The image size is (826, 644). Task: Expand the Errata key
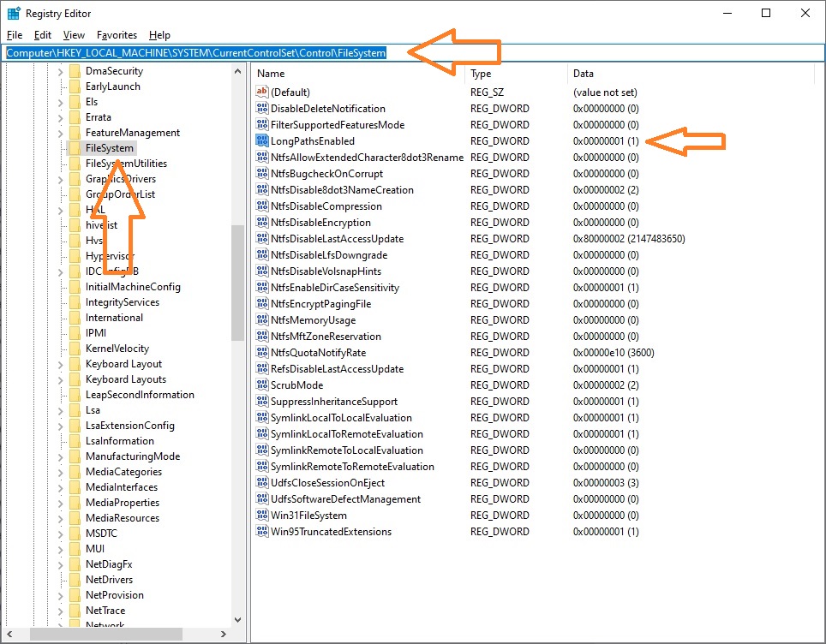pos(60,118)
